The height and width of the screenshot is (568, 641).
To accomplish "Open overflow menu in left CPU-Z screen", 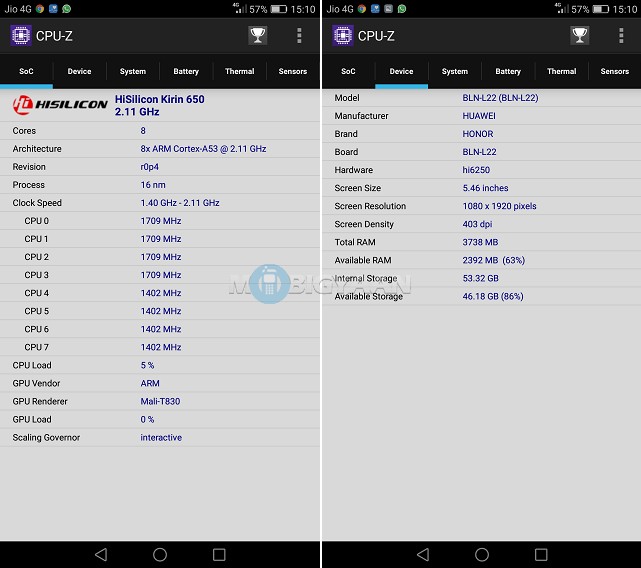I will pos(299,36).
